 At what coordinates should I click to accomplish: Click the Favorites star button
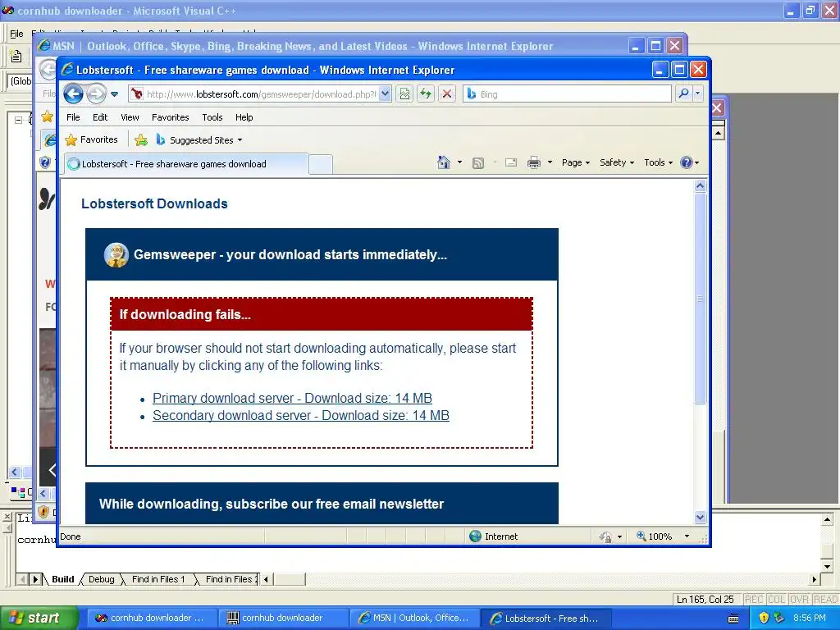pos(91,139)
